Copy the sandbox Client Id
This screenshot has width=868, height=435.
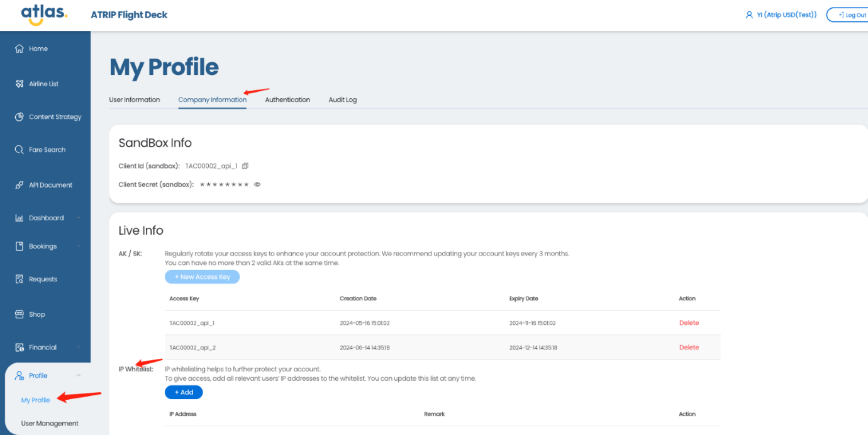pyautogui.click(x=245, y=166)
